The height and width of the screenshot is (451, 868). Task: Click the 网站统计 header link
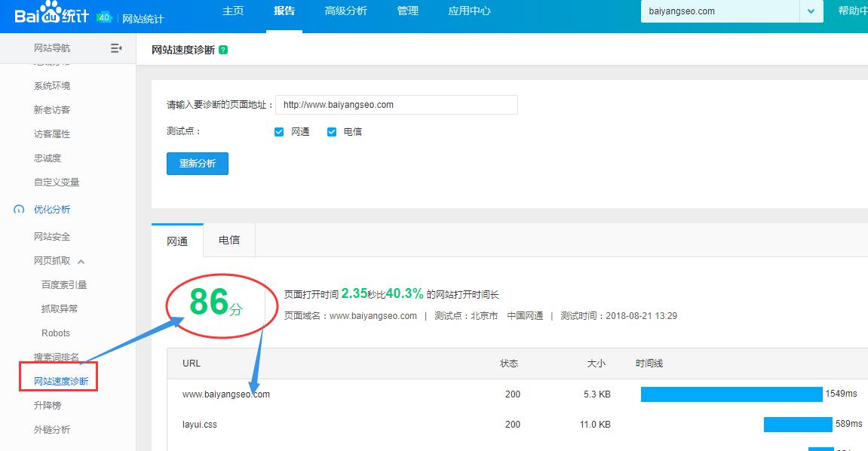143,19
